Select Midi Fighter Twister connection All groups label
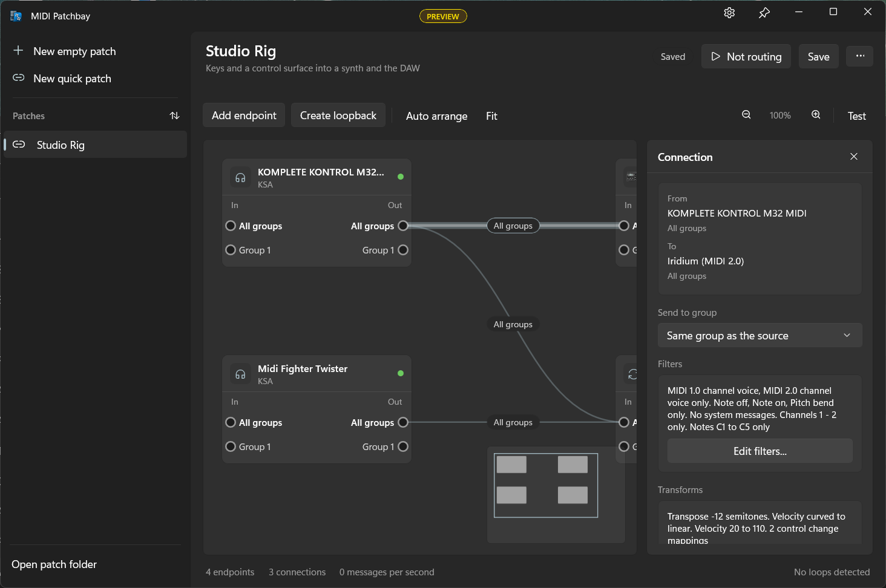The height and width of the screenshot is (588, 886). (513, 422)
